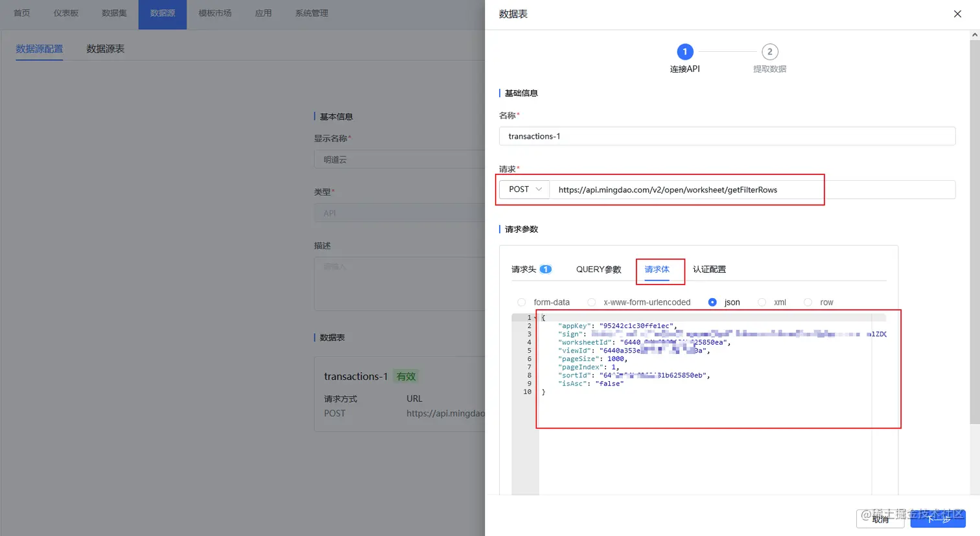Select the x-www-form-urlencoded radio option

coord(591,302)
